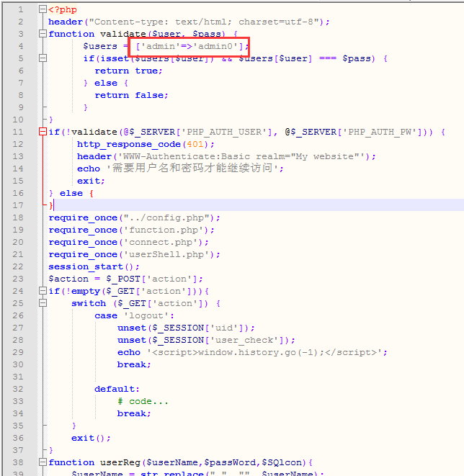This screenshot has width=464, height=476.
Task: Click the <?php opening tag
Action: pyautogui.click(x=63, y=9)
